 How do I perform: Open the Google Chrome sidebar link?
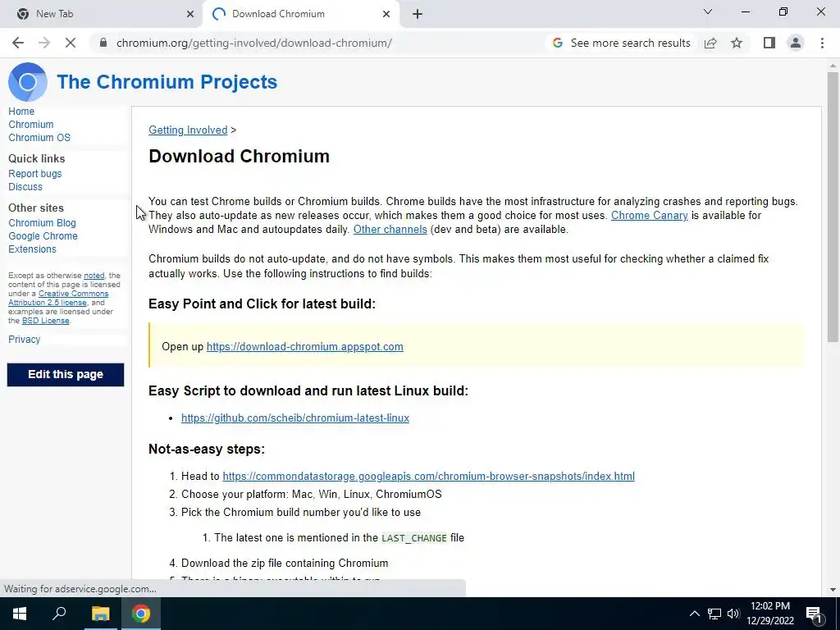43,236
